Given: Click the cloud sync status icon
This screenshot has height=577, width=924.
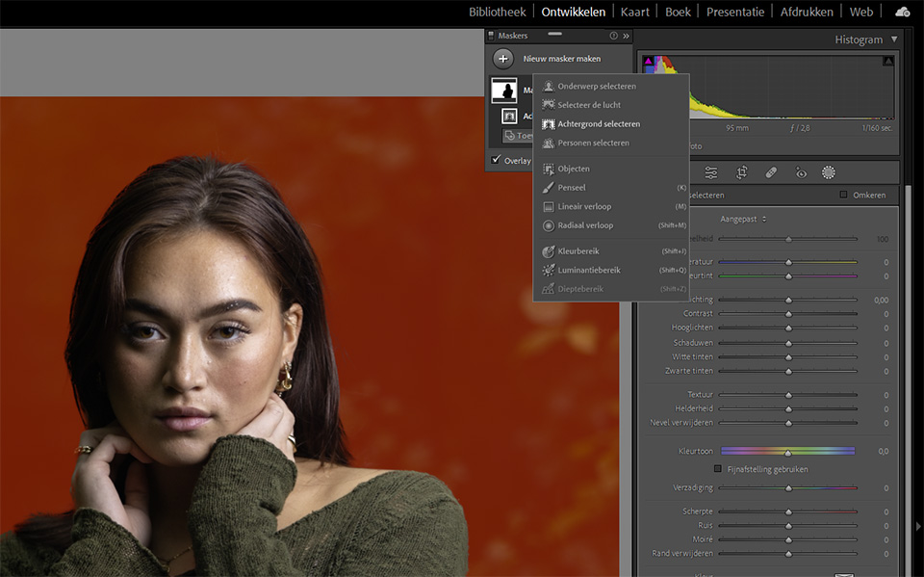Looking at the screenshot, I should [902, 12].
